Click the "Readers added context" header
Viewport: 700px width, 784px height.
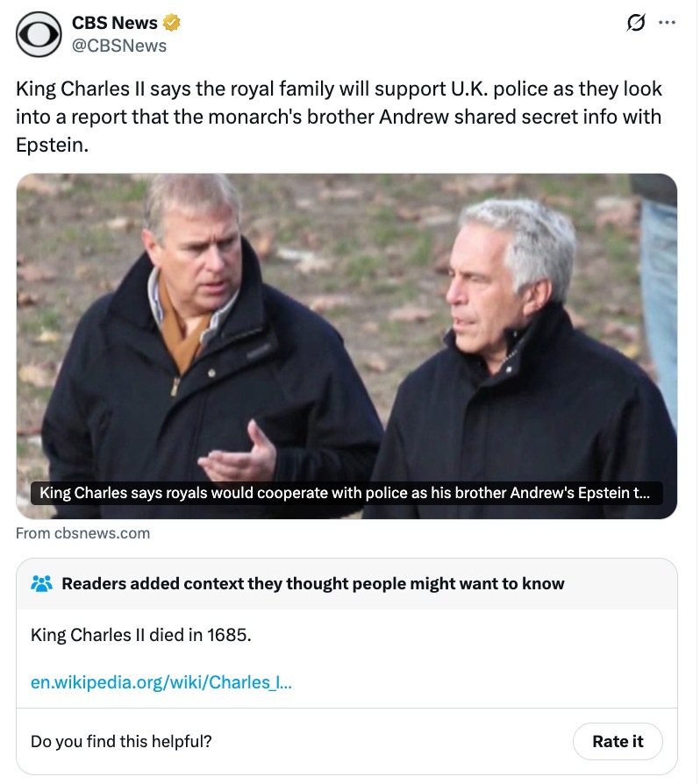313,583
